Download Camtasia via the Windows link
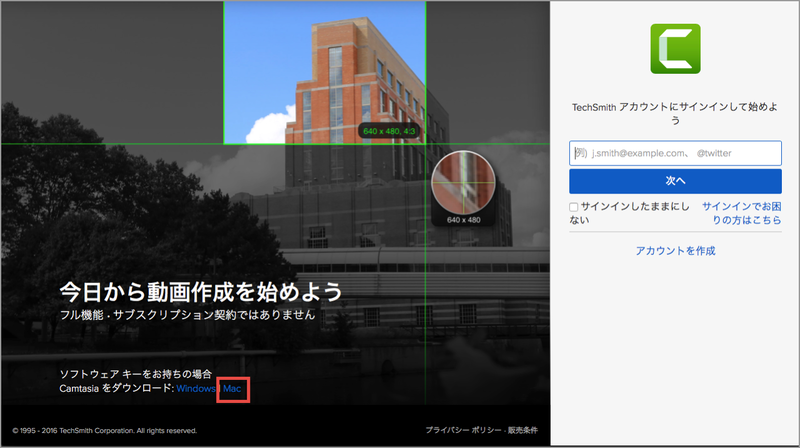This screenshot has height=448, width=800. tap(196, 389)
